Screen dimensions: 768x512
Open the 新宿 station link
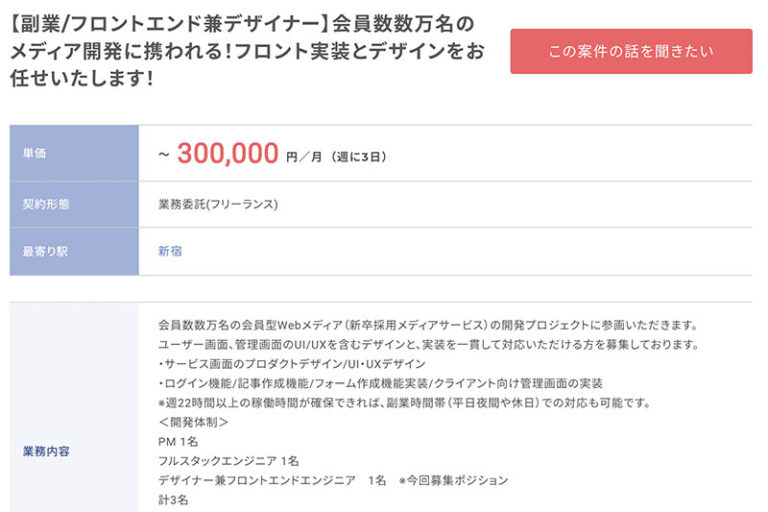170,251
